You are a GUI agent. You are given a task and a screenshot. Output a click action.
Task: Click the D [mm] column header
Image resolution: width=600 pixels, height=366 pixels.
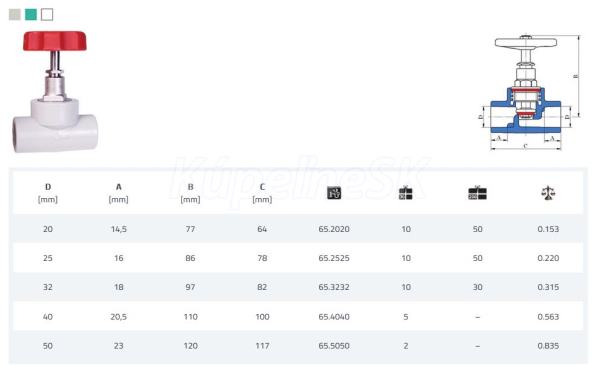(x=48, y=193)
